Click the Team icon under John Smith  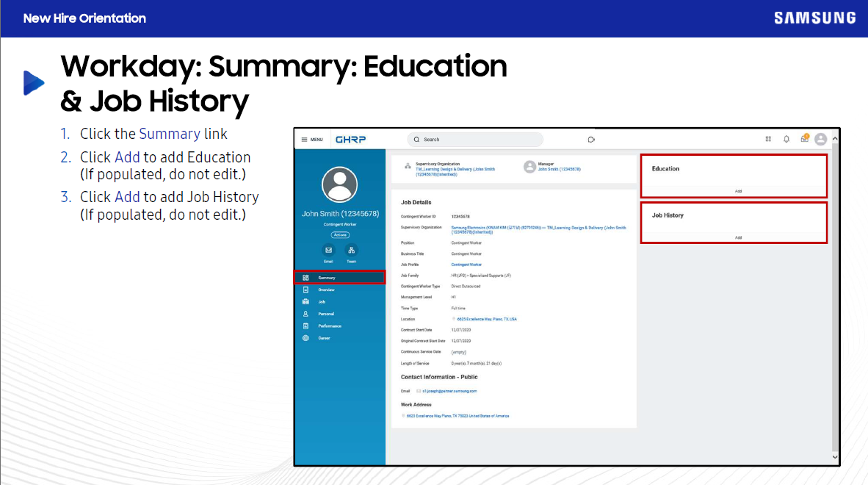pyautogui.click(x=351, y=250)
